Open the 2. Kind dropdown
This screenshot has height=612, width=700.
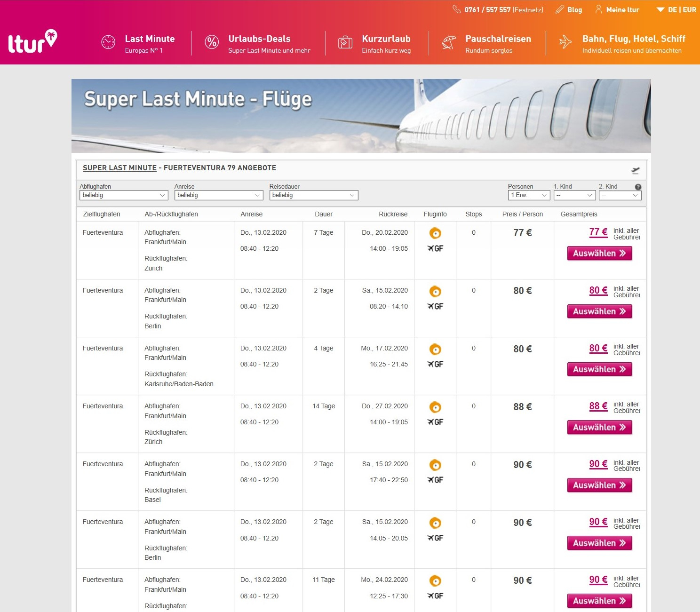pos(620,195)
